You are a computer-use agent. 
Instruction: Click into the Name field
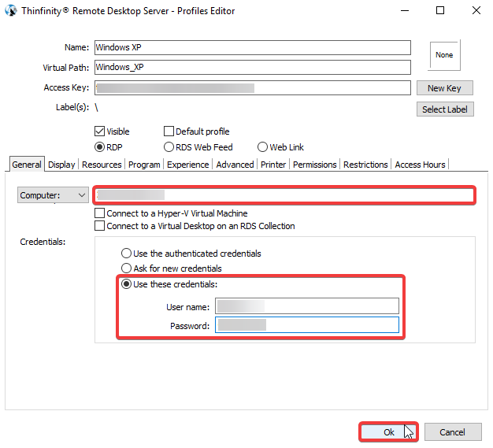point(253,47)
